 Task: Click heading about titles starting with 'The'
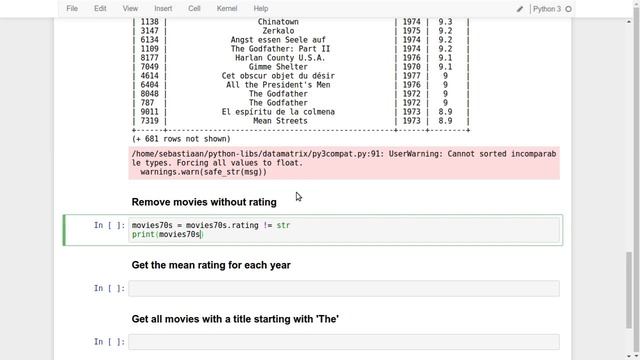point(235,319)
